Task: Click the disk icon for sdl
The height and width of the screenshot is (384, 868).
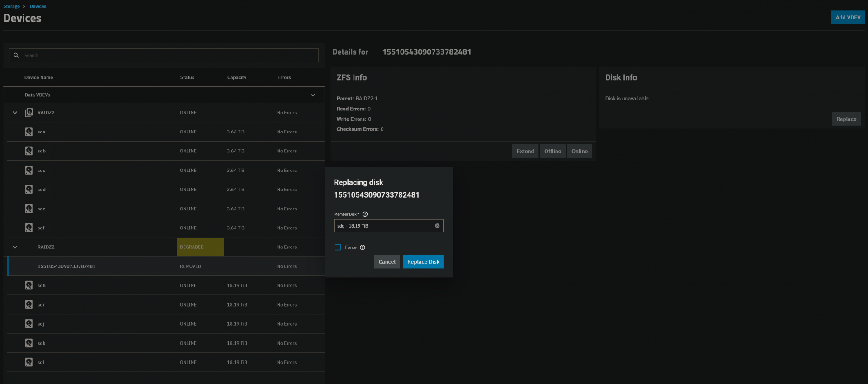Action: (x=29, y=362)
